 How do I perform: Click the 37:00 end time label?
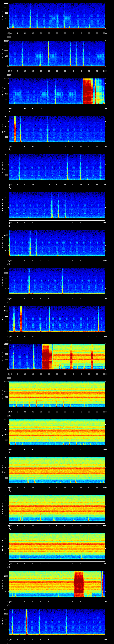pyautogui.click(x=105, y=563)
